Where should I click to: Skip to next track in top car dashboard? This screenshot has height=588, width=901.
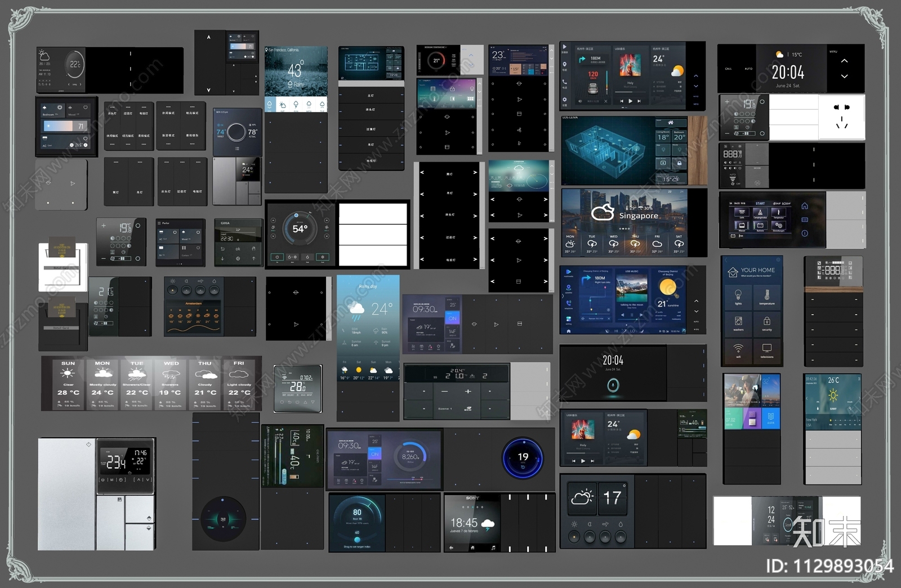(639, 101)
